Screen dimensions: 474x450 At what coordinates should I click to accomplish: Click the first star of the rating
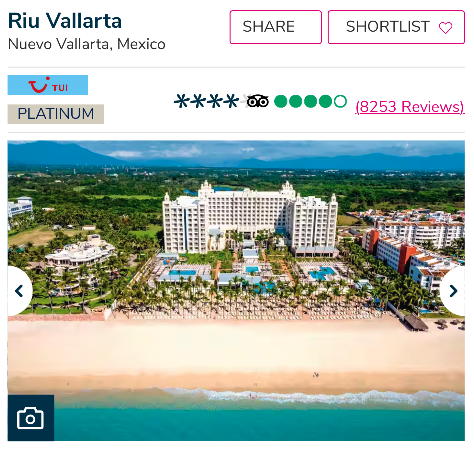182,101
